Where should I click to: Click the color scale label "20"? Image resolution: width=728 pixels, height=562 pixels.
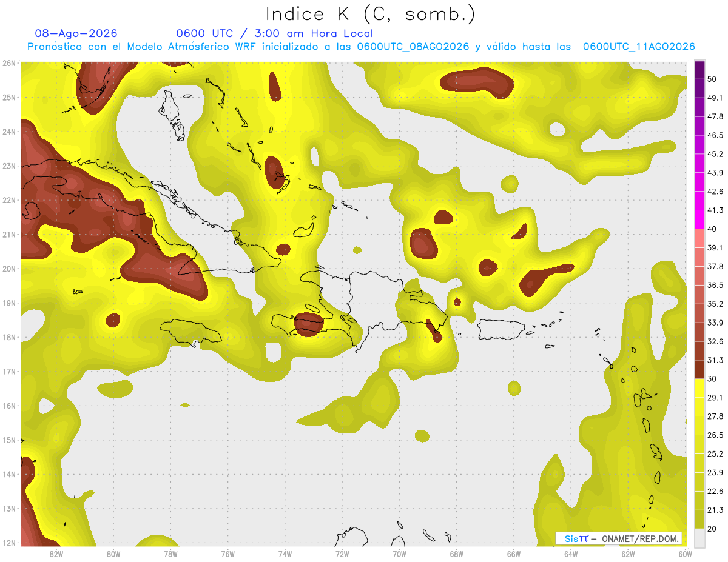pyautogui.click(x=712, y=529)
